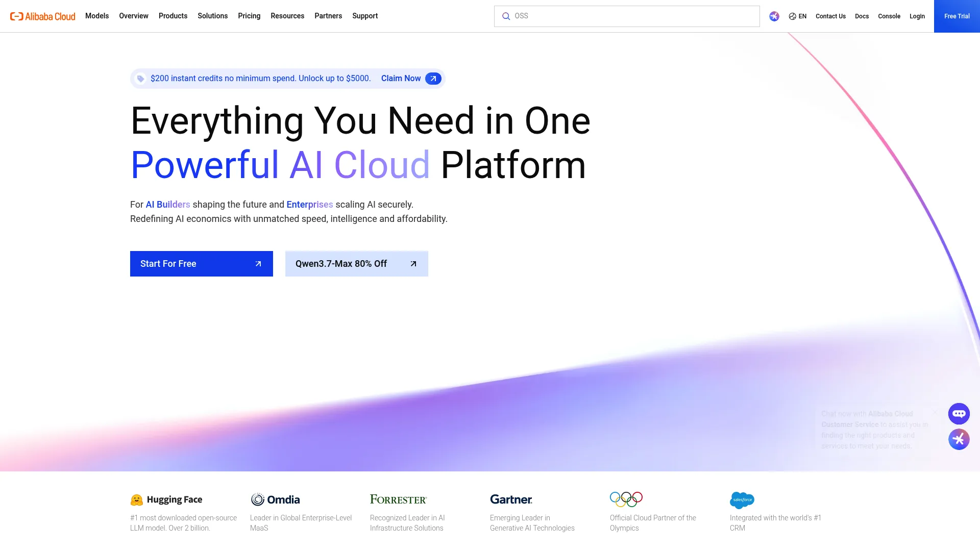Open the Docs link
The width and height of the screenshot is (980, 551).
click(862, 16)
